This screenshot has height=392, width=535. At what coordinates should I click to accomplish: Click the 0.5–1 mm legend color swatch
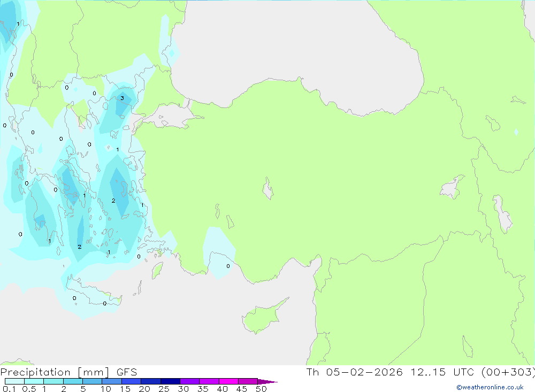tap(34, 381)
